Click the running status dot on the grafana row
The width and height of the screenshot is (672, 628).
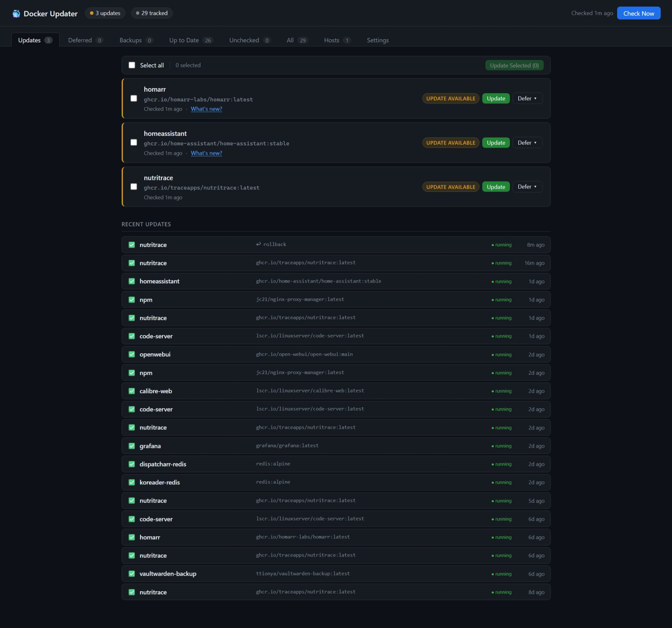pyautogui.click(x=493, y=446)
